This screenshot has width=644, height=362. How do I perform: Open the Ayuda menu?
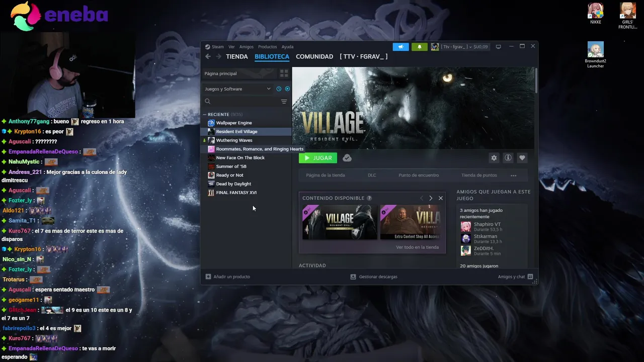tap(287, 47)
